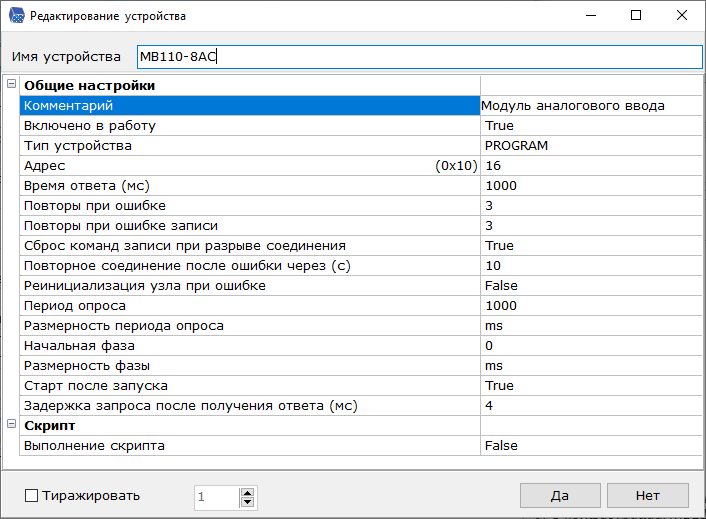Click value 10 of Повторное соединение
The image size is (706, 519).
point(591,266)
